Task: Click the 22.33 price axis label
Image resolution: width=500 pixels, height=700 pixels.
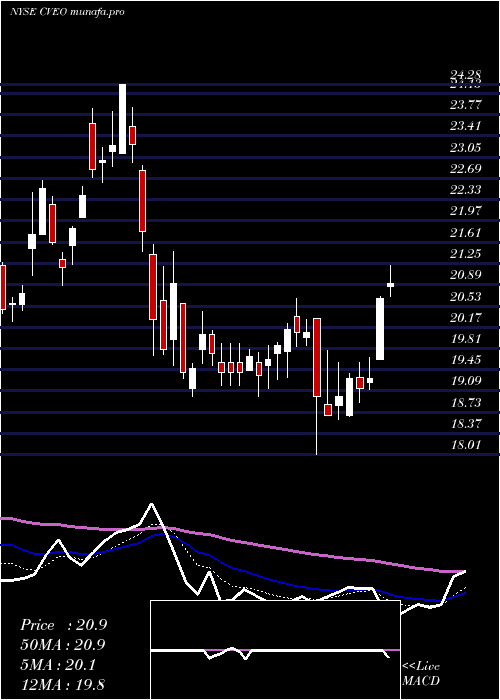Action: tap(466, 190)
